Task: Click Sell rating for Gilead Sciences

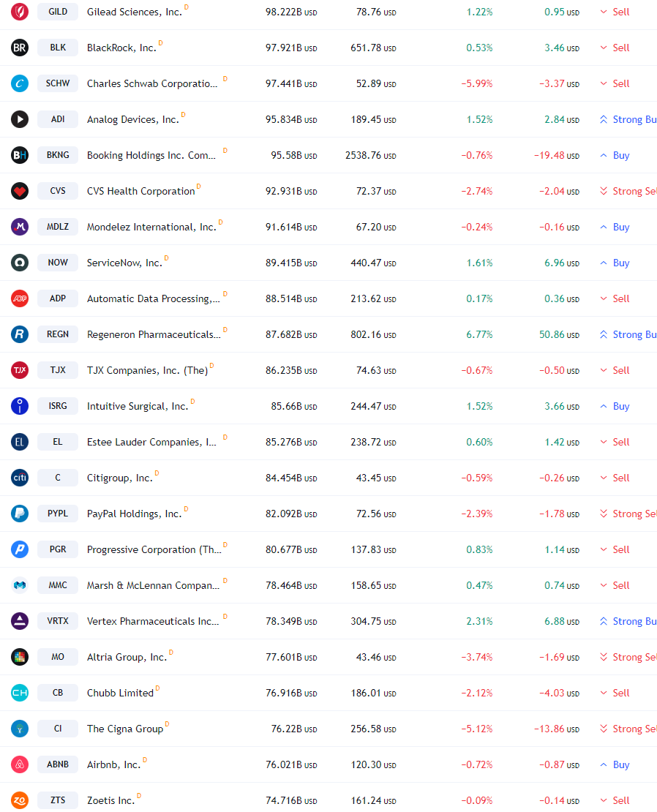Action: tap(615, 12)
